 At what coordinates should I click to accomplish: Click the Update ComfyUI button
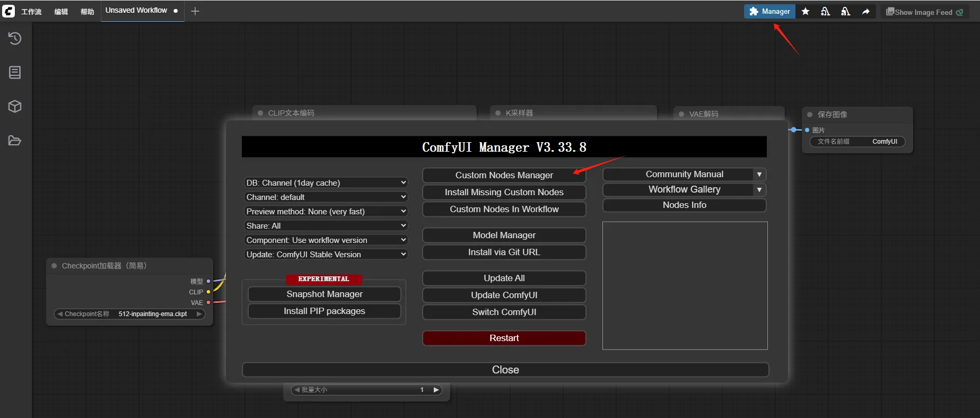coord(504,295)
